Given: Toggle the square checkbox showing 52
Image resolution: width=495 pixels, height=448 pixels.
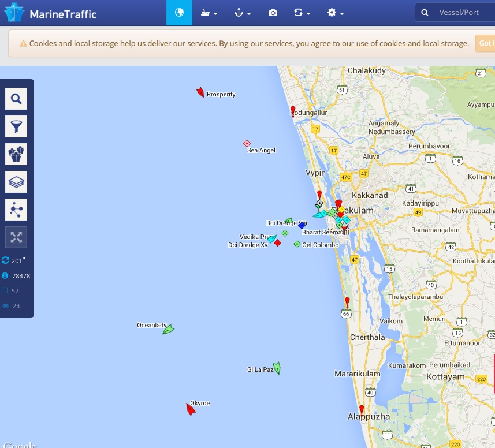Looking at the screenshot, I should pyautogui.click(x=6, y=291).
